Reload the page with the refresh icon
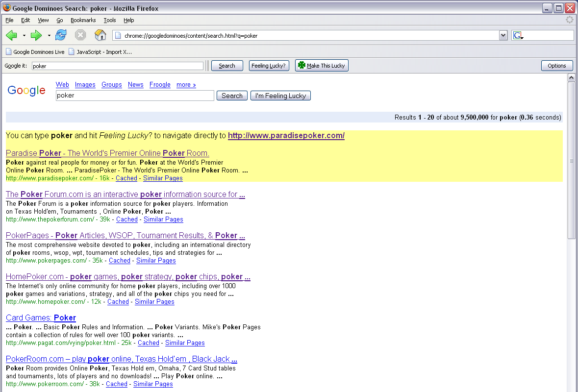 click(x=61, y=35)
